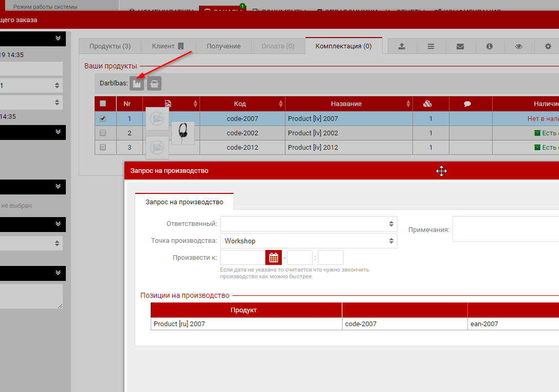The height and width of the screenshot is (392, 559).
Task: Switch to the Продукты (3) tab
Action: (110, 46)
